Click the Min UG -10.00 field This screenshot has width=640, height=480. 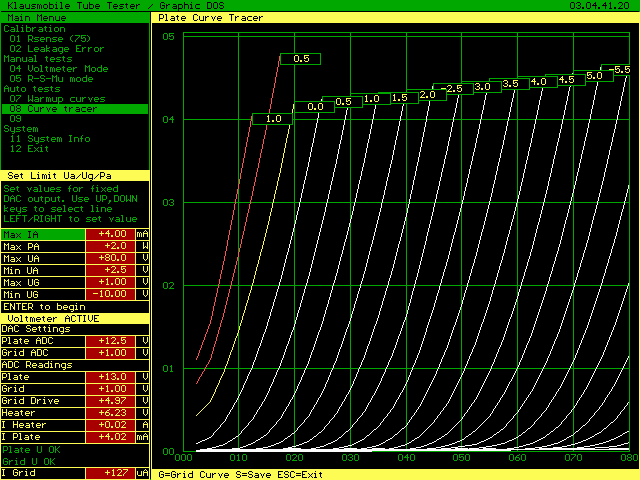point(112,294)
